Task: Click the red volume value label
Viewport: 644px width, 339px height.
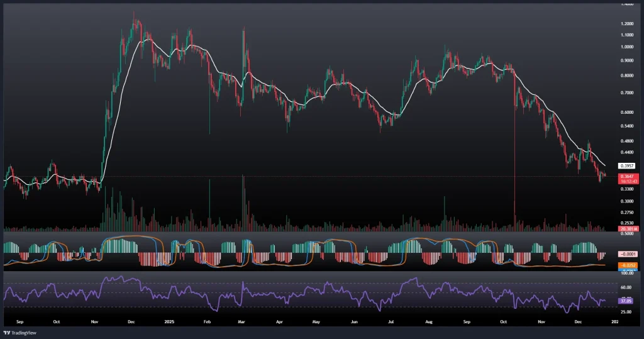Action: [625, 229]
